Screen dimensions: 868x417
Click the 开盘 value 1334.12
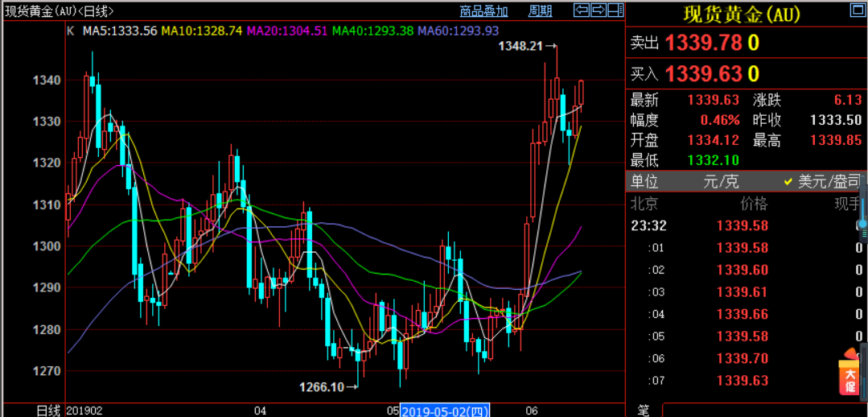(x=714, y=141)
